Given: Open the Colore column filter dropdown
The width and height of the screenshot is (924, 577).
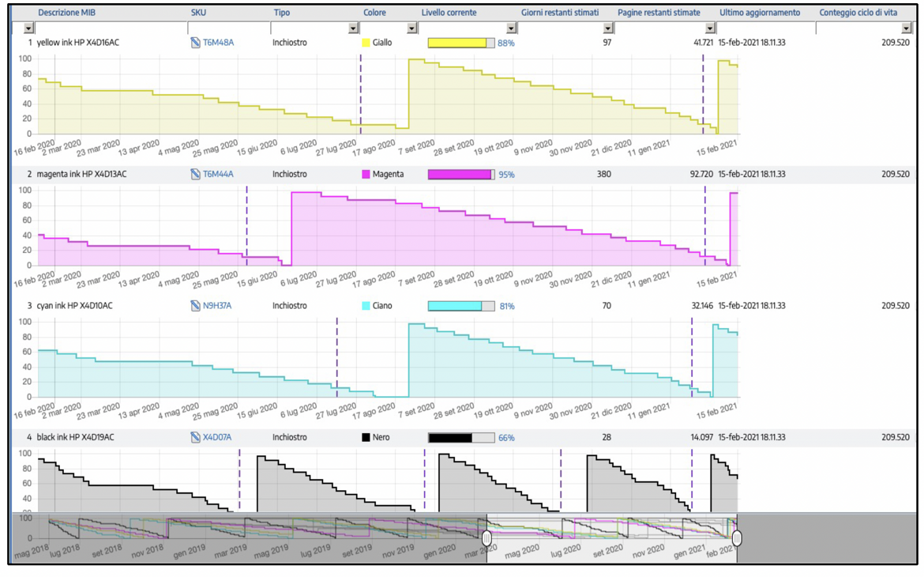Looking at the screenshot, I should click(x=411, y=28).
